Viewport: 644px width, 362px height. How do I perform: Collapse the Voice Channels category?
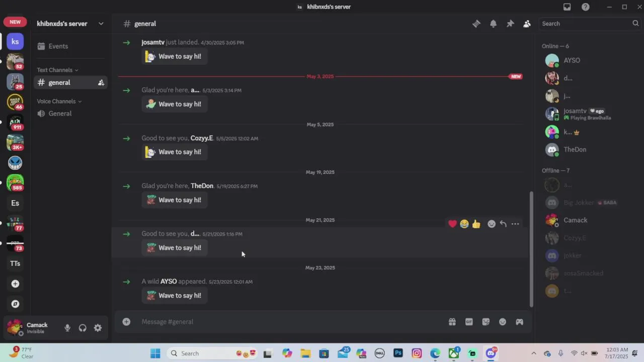(x=59, y=101)
